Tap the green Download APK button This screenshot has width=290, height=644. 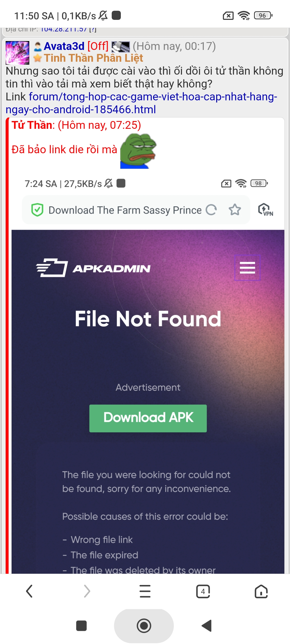(x=148, y=418)
